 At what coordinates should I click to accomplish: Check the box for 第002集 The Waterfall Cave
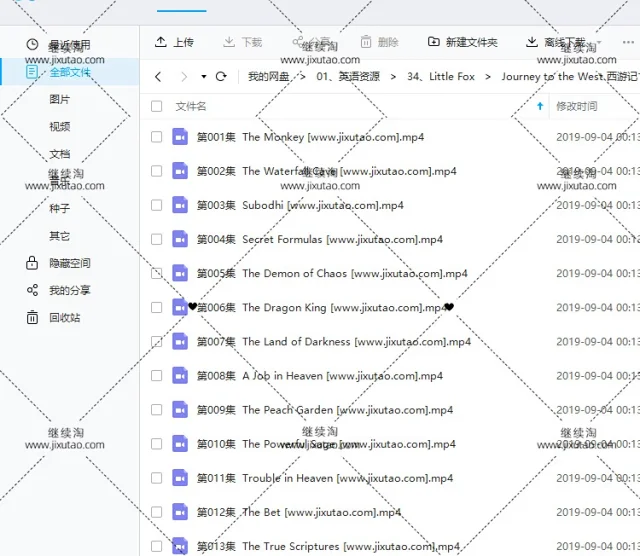tap(156, 171)
